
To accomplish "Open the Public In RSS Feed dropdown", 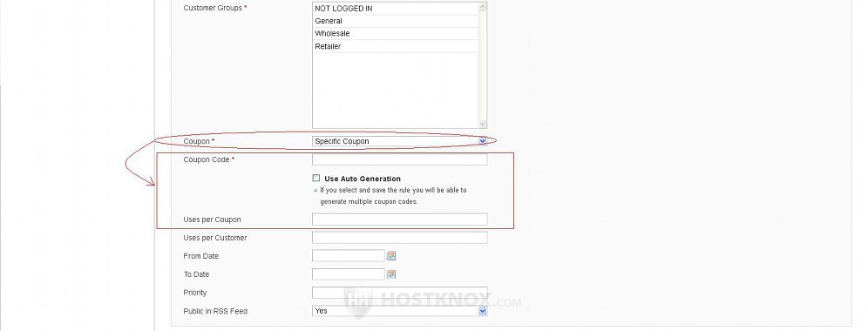I will [400, 311].
